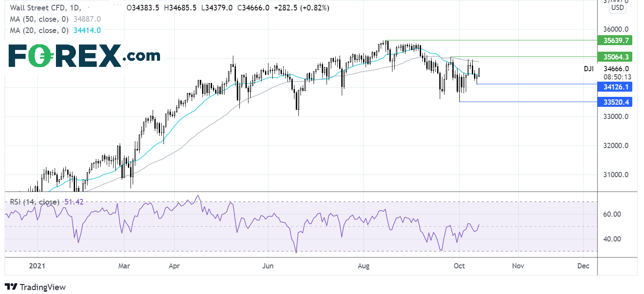The image size is (644, 294).
Task: Click the change value +282.5 (+0.82%)
Action: pos(302,8)
